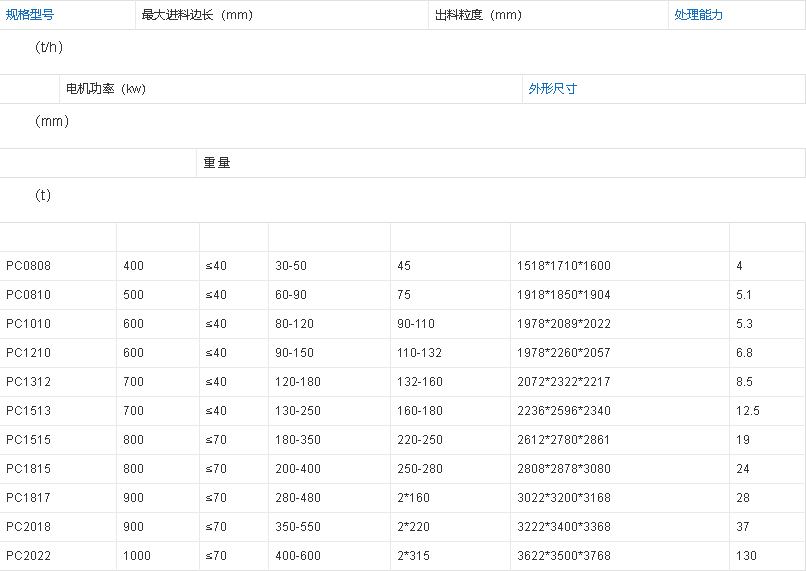Open the 处理能力 link
Image resolution: width=806 pixels, height=571 pixels.
pyautogui.click(x=698, y=15)
